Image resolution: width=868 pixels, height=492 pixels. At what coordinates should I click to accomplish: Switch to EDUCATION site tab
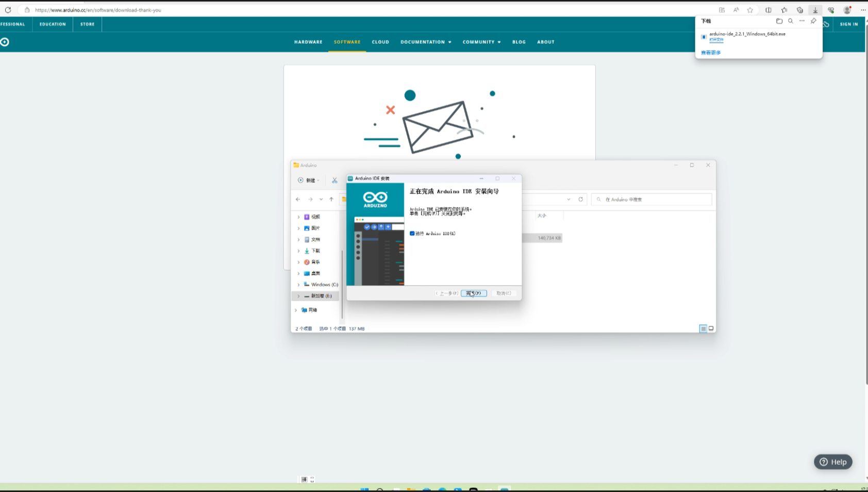tap(53, 24)
